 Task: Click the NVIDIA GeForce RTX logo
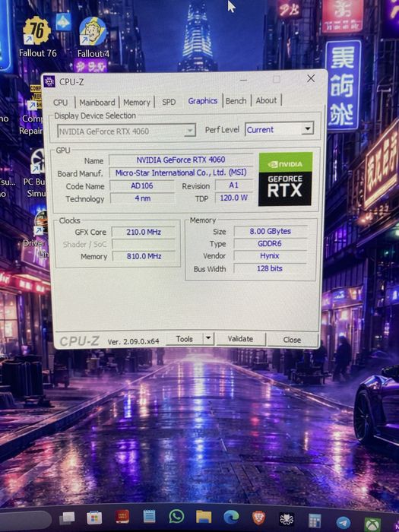click(x=285, y=179)
